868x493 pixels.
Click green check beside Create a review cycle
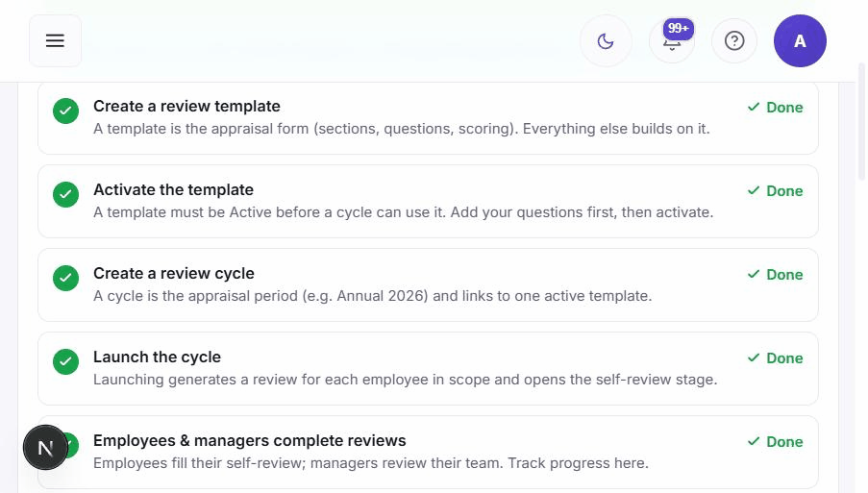point(66,278)
